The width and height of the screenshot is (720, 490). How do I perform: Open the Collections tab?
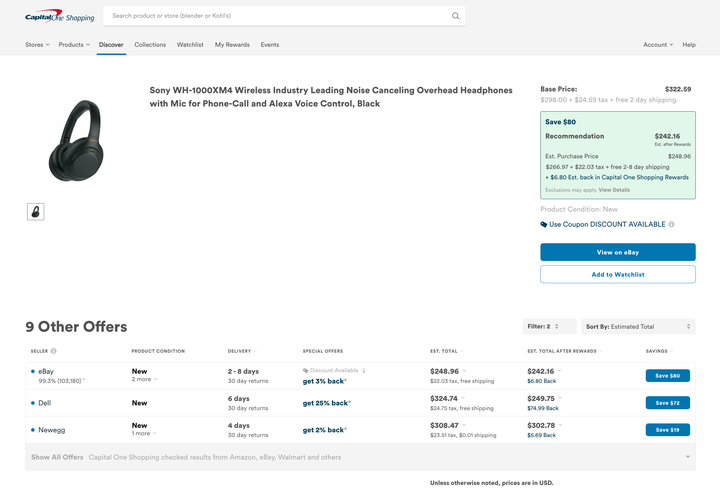150,45
